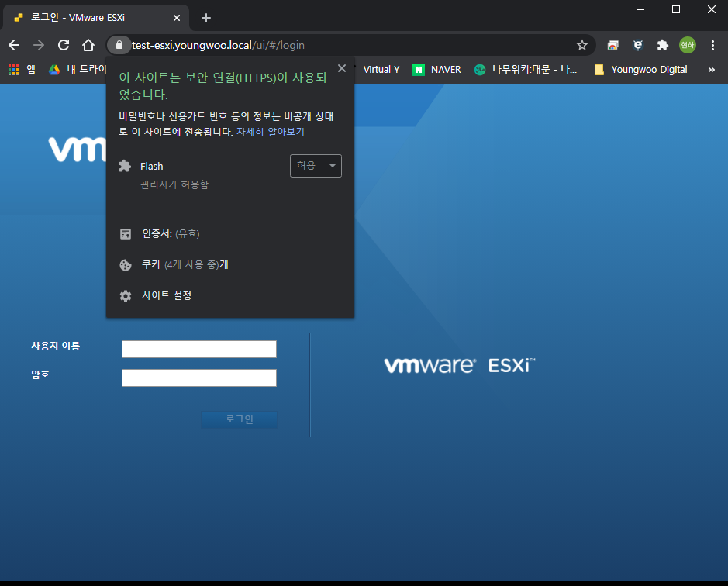Click the gear icon next to 사이트 설정
Image resolution: width=728 pixels, height=586 pixels.
[x=126, y=296]
